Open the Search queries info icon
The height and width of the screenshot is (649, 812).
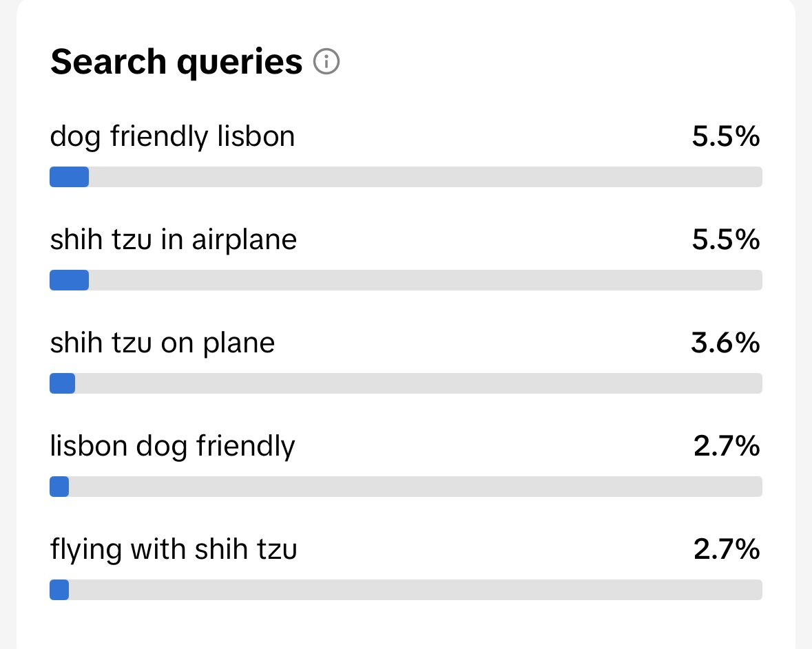326,61
